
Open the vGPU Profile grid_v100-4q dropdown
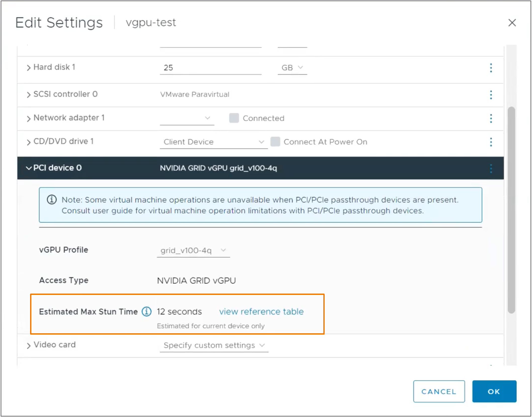193,250
